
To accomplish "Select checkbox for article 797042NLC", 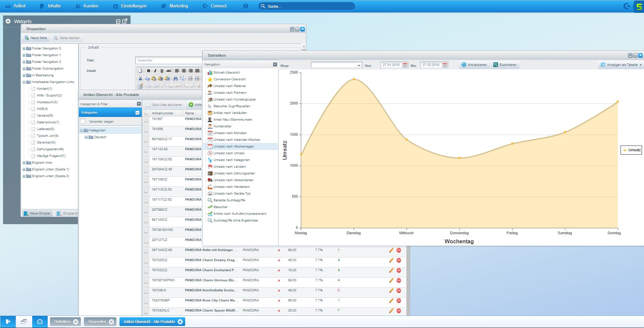I will point(146,312).
